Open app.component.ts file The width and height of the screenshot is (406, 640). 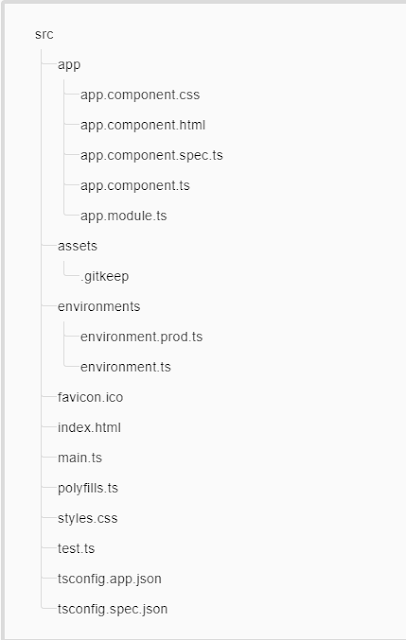coord(135,186)
